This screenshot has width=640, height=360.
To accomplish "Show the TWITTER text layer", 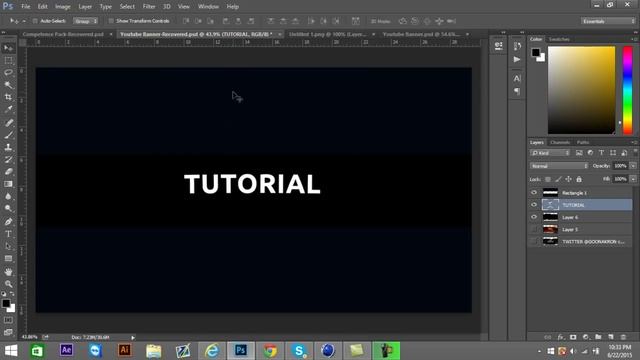I will [534, 242].
